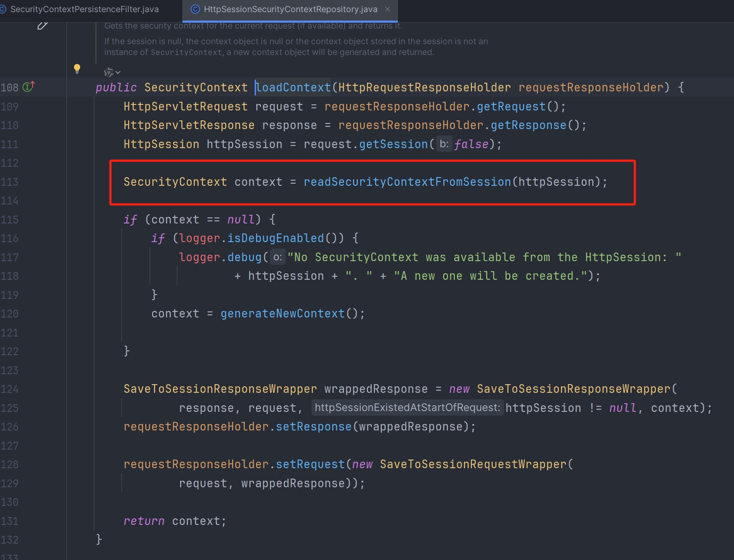Select the HttpSessionSecurityContextRepository.java tab
The height and width of the screenshot is (560, 734).
(290, 9)
